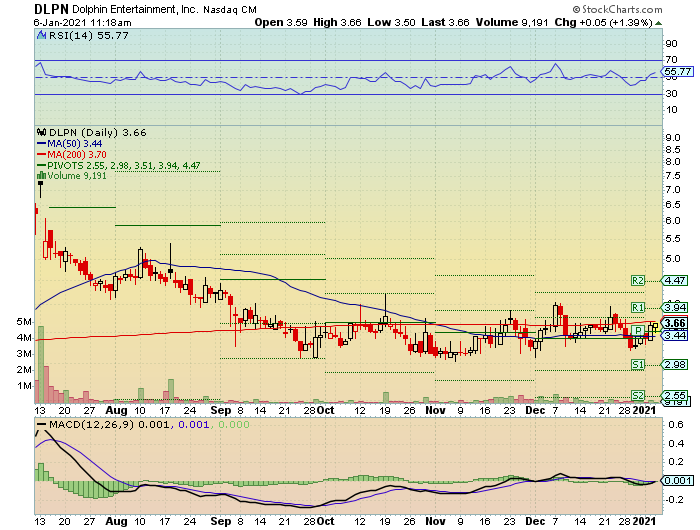Click the S1 pivot label box
700x530 pixels.
(x=638, y=365)
